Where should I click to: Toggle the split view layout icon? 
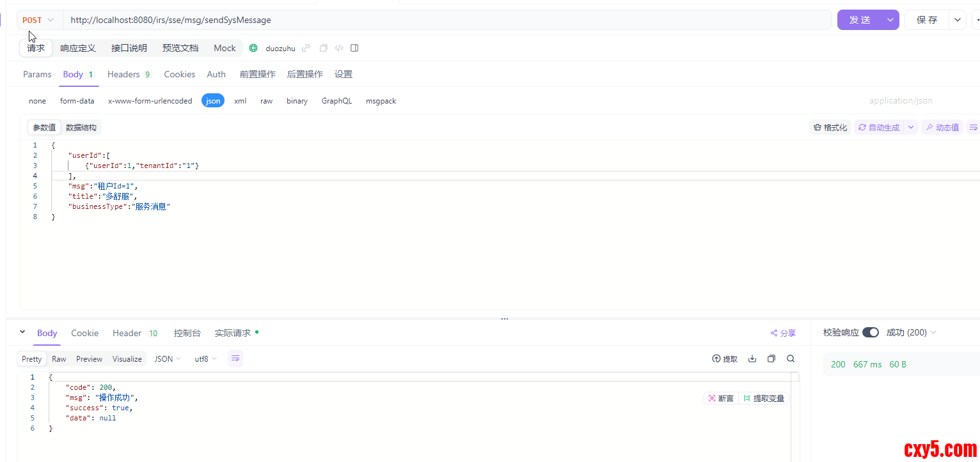(x=354, y=48)
